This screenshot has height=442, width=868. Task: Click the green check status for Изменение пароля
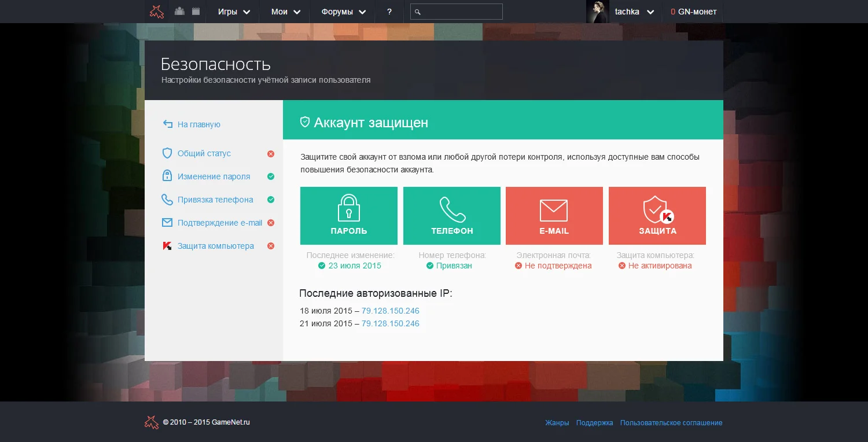271,176
